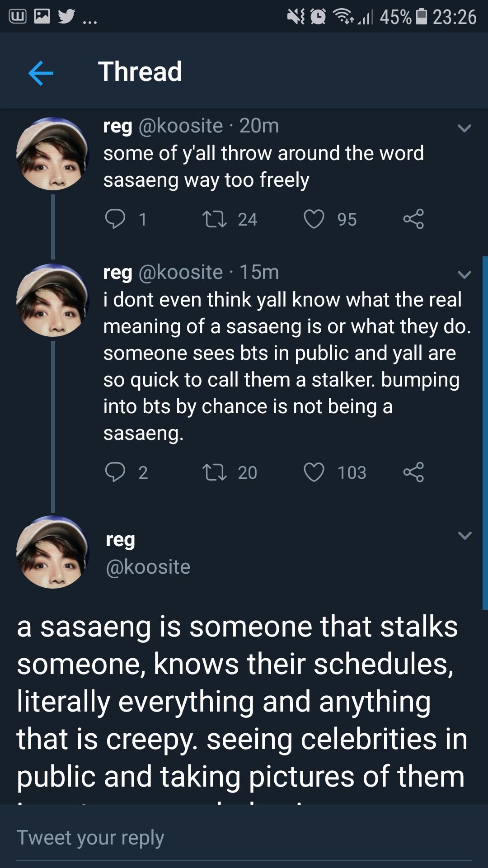Share the 15m tweet using share icon
This screenshot has width=488, height=868.
[413, 472]
